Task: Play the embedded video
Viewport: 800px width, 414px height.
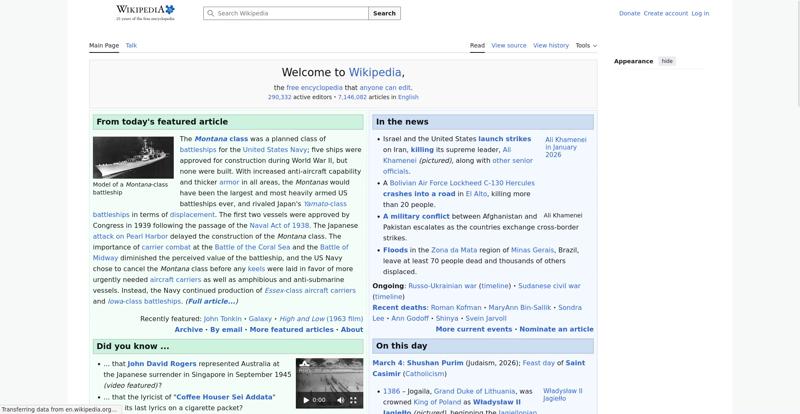Action: [306, 400]
